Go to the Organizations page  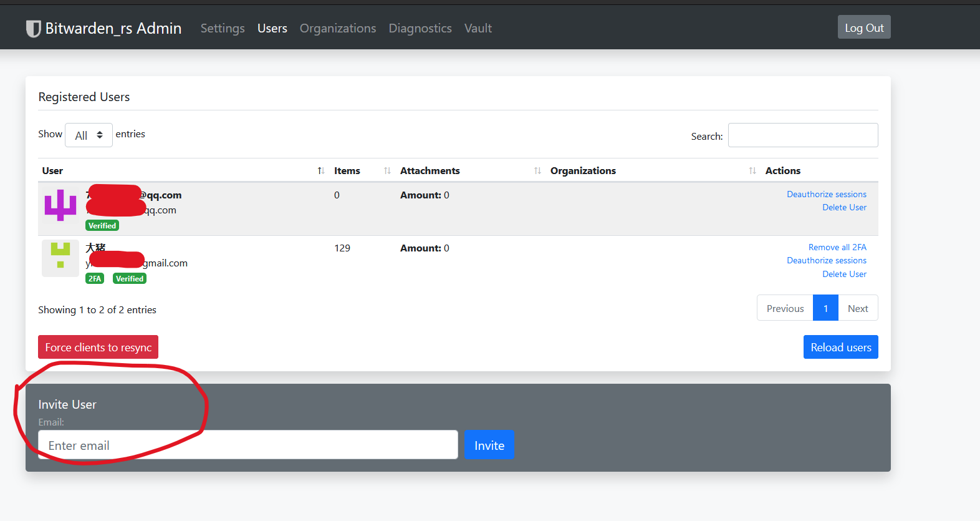tap(338, 28)
